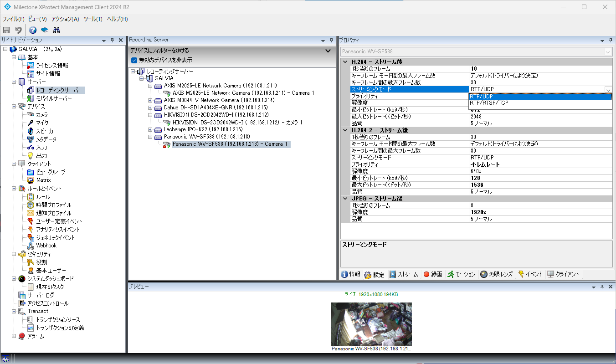This screenshot has height=364, width=616.
Task: Open プレビュー panel options arrow
Action: [x=594, y=287]
